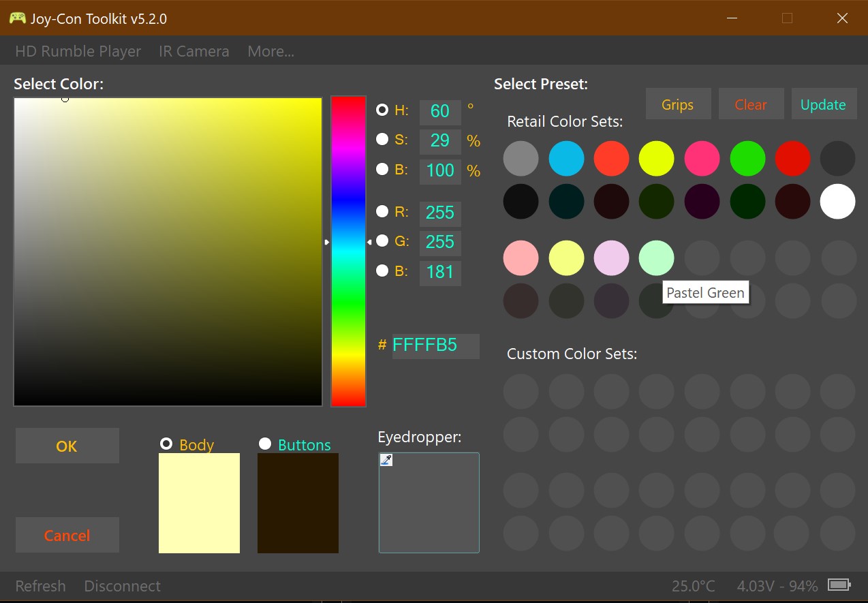
Task: Choose the dark teal button color preset
Action: (x=566, y=201)
